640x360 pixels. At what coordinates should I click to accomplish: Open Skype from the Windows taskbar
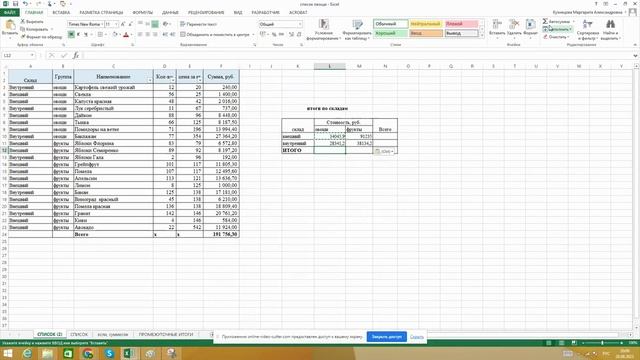point(109,353)
